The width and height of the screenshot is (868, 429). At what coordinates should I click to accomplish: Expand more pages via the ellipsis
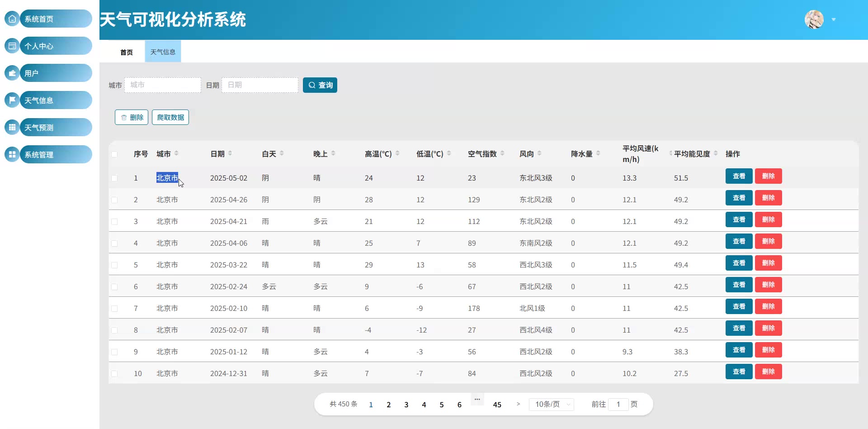pyautogui.click(x=477, y=400)
